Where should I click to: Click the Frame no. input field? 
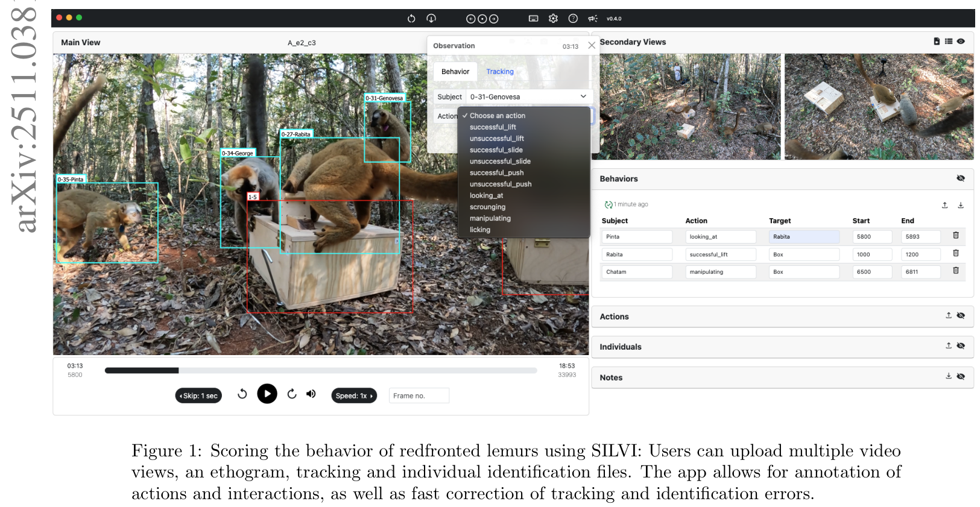point(419,396)
